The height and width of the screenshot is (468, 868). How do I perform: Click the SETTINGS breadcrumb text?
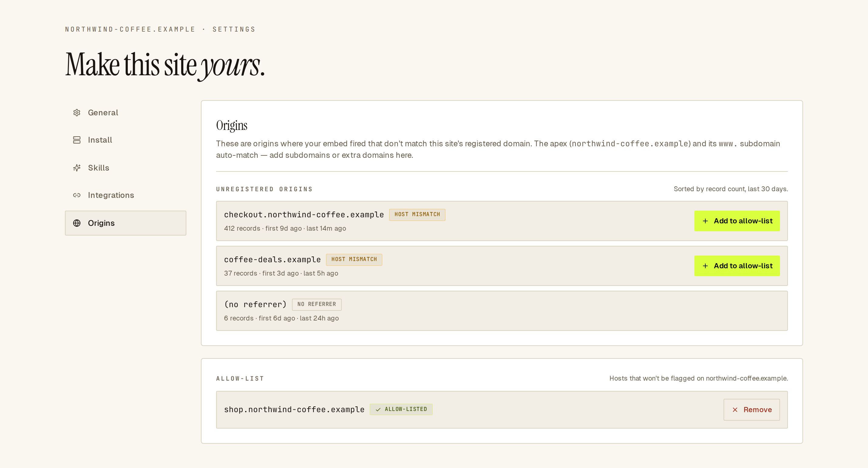[234, 29]
